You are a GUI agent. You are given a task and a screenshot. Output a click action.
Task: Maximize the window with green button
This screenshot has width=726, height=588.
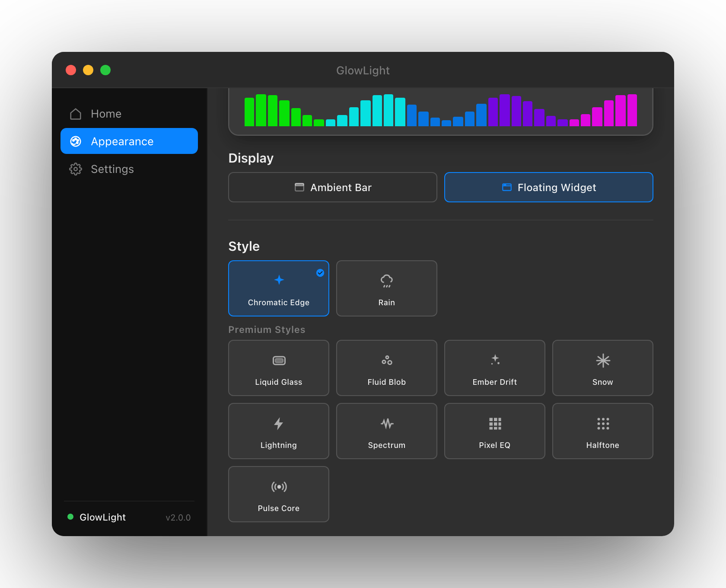(105, 70)
